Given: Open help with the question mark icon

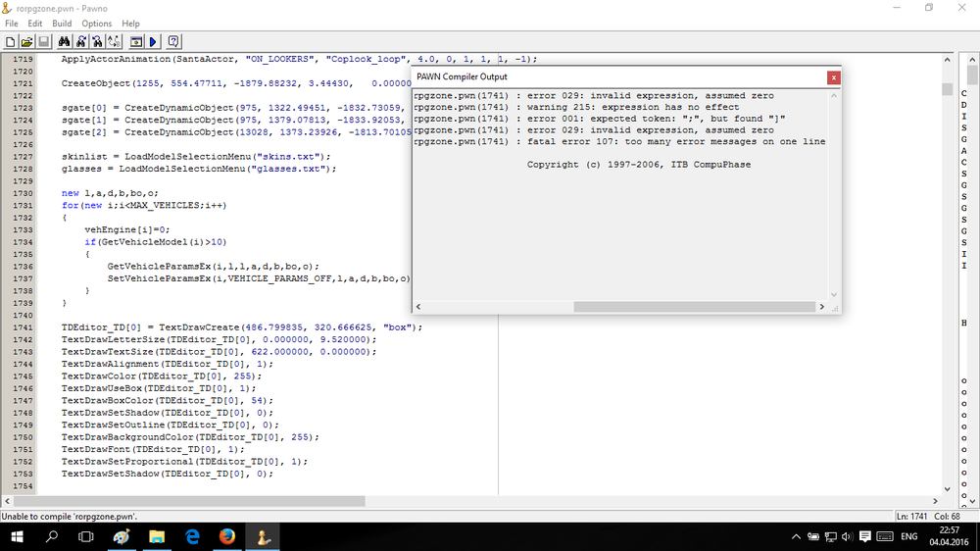Looking at the screenshot, I should tap(173, 42).
